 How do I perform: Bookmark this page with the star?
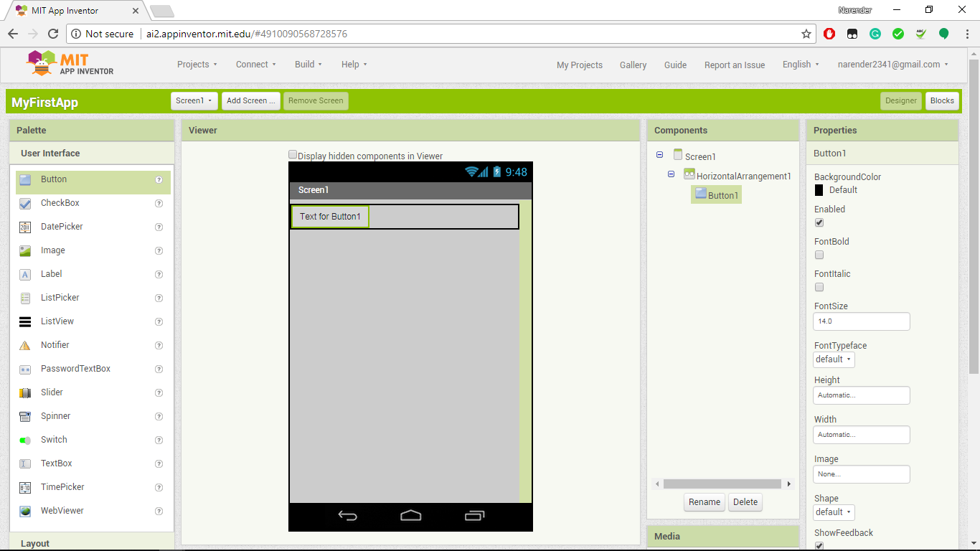pos(806,34)
